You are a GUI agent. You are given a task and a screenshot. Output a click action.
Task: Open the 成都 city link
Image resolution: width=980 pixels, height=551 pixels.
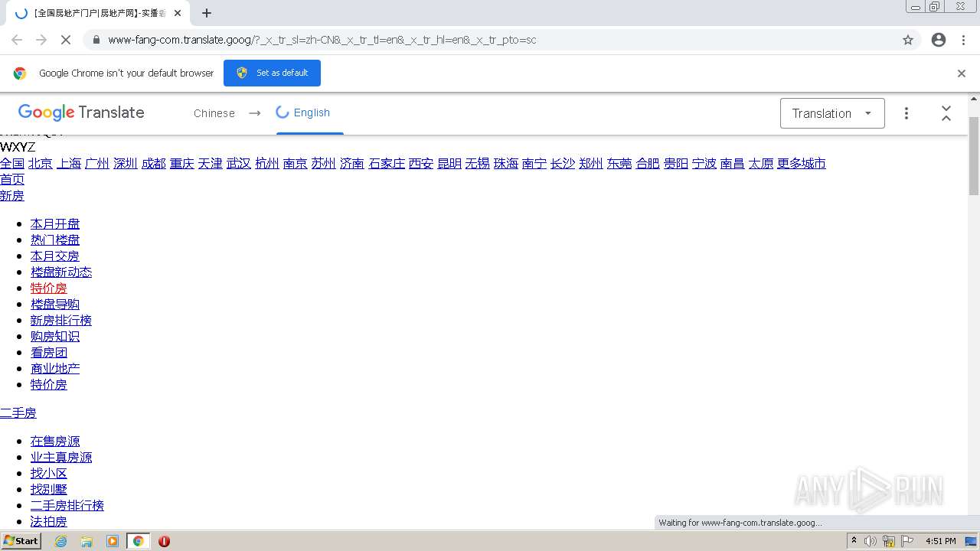pos(154,163)
